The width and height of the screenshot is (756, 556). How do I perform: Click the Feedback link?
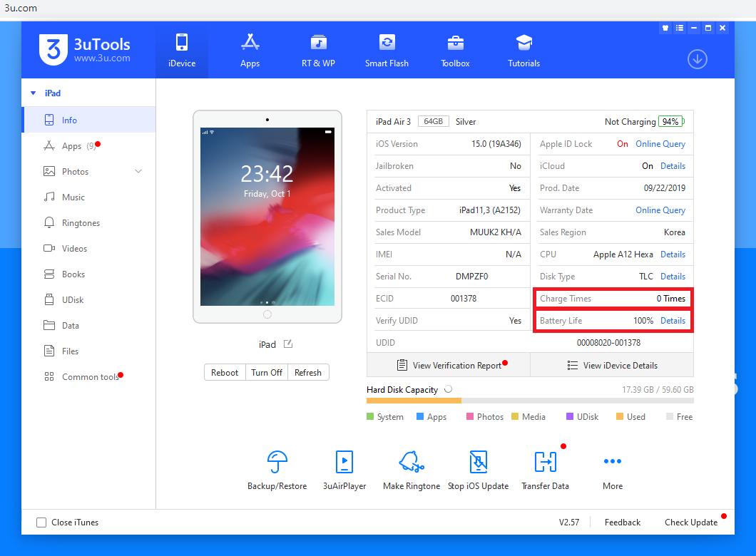point(623,522)
